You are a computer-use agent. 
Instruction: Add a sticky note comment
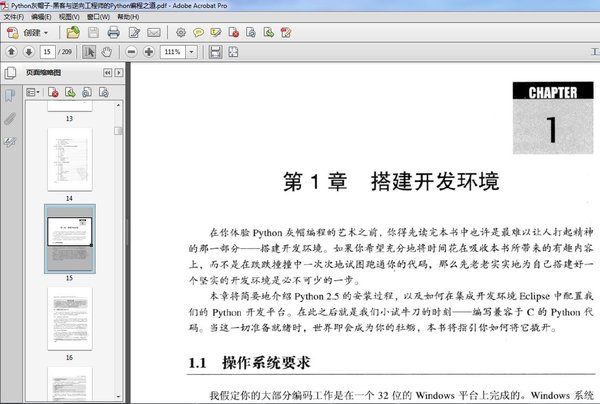(x=198, y=33)
